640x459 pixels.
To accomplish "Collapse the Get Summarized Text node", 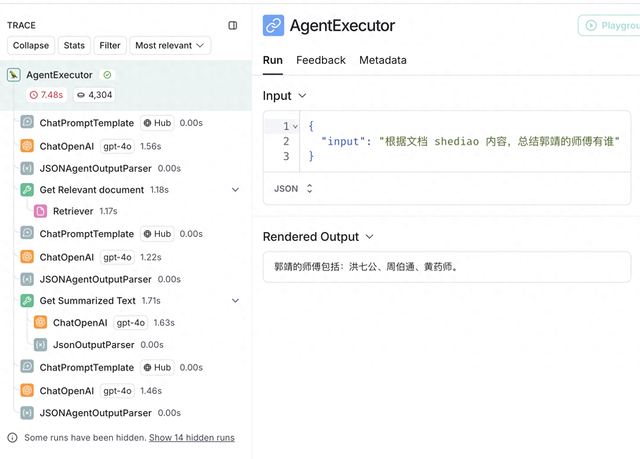I will [x=236, y=301].
